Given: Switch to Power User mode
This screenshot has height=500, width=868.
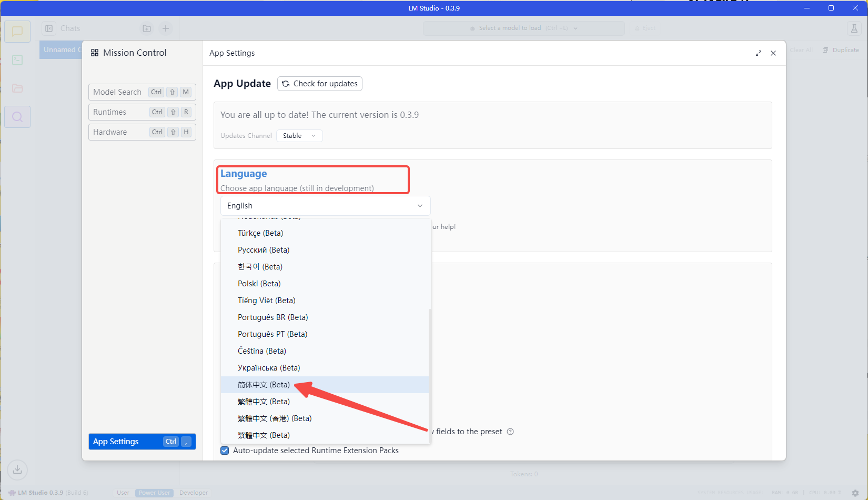Looking at the screenshot, I should 154,493.
